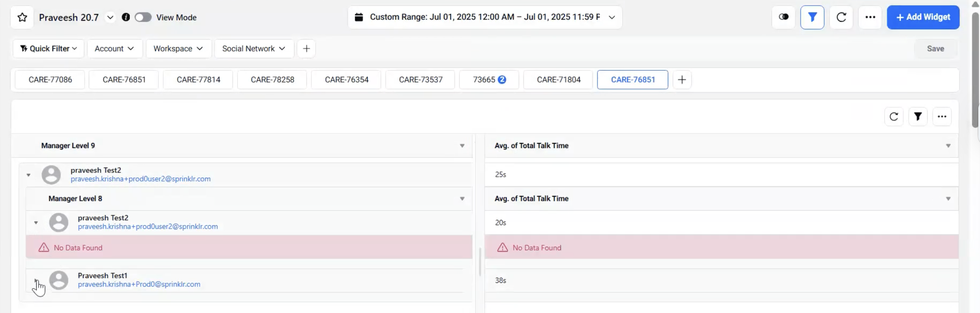Switch to the CARE-77086 tab
980x313 pixels.
tap(50, 80)
